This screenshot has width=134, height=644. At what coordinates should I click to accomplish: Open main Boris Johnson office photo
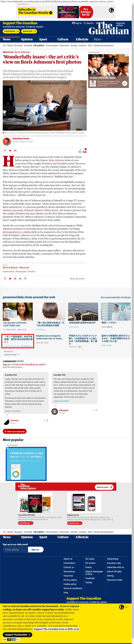[x=45, y=105]
